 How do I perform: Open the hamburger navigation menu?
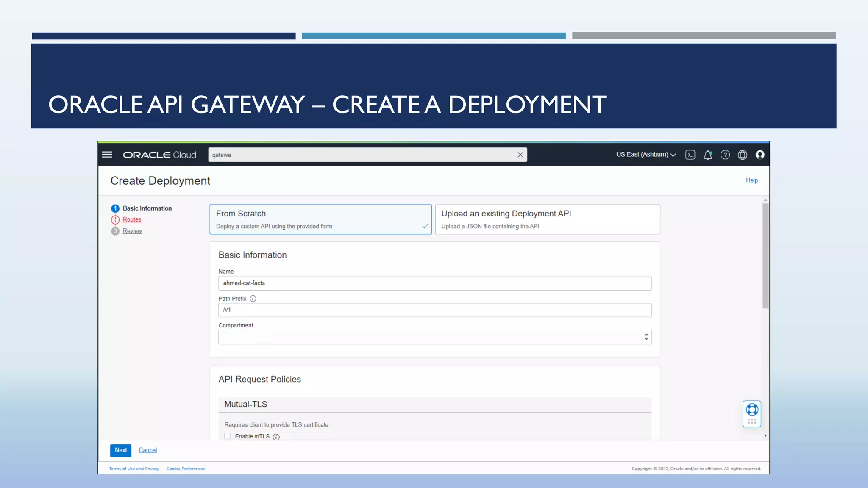107,155
